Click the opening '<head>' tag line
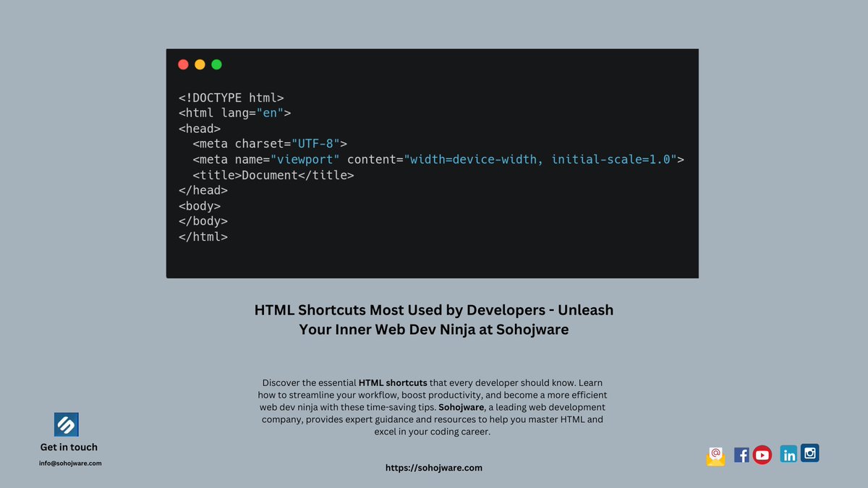 click(199, 129)
